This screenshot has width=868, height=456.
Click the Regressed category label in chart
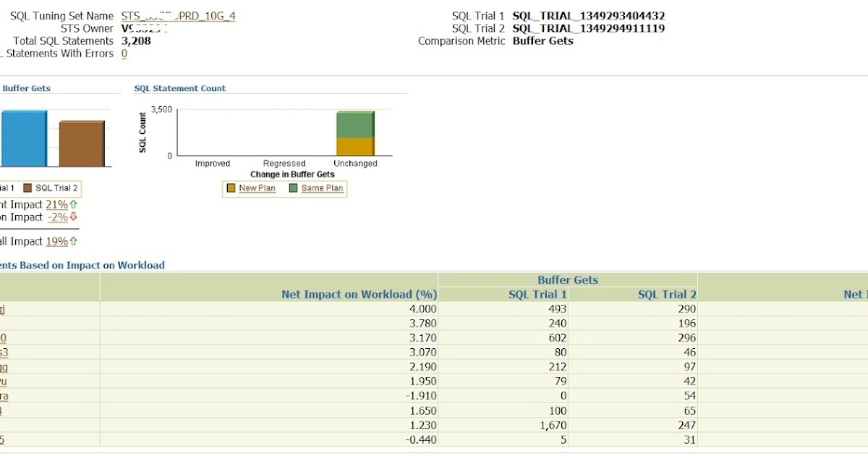click(284, 164)
